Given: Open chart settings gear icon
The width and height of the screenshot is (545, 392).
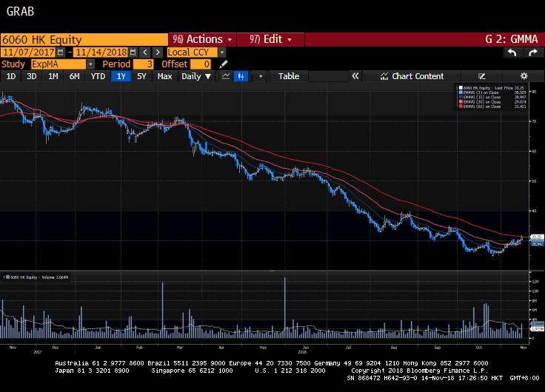Looking at the screenshot, I should [524, 76].
